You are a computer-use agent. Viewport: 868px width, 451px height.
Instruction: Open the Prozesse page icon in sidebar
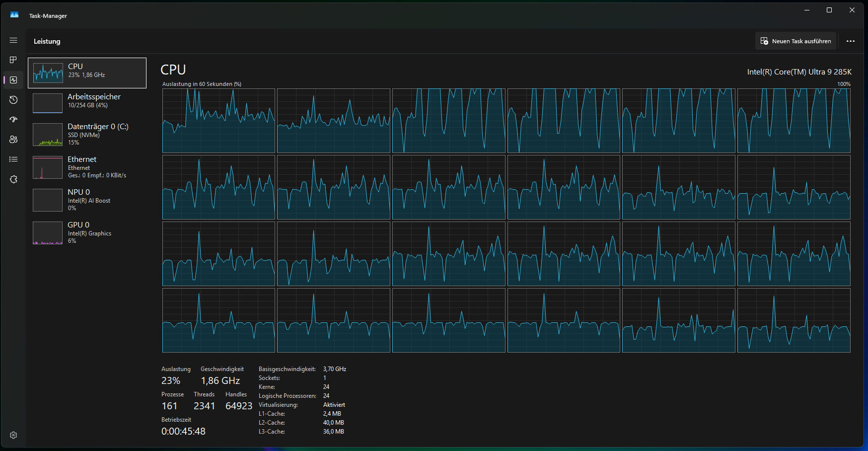point(13,60)
